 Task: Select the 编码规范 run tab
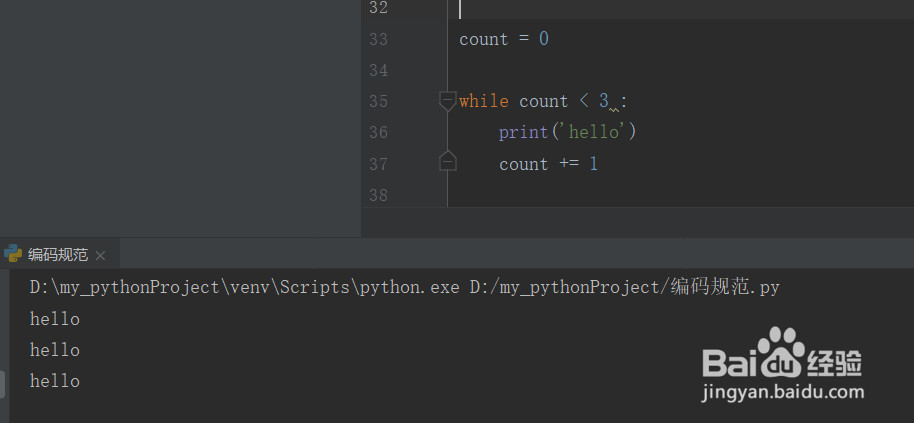point(58,255)
